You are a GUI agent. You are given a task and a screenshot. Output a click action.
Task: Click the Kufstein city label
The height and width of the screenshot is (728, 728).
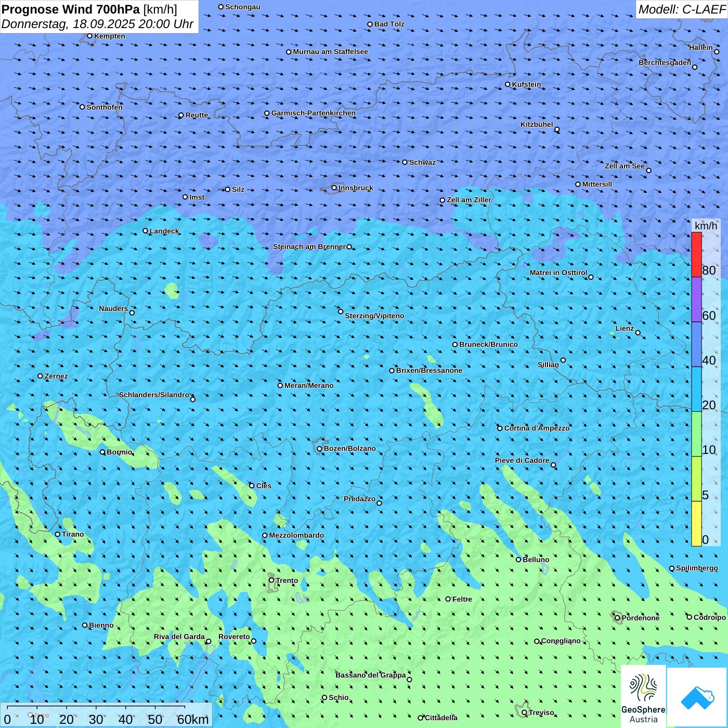(527, 84)
